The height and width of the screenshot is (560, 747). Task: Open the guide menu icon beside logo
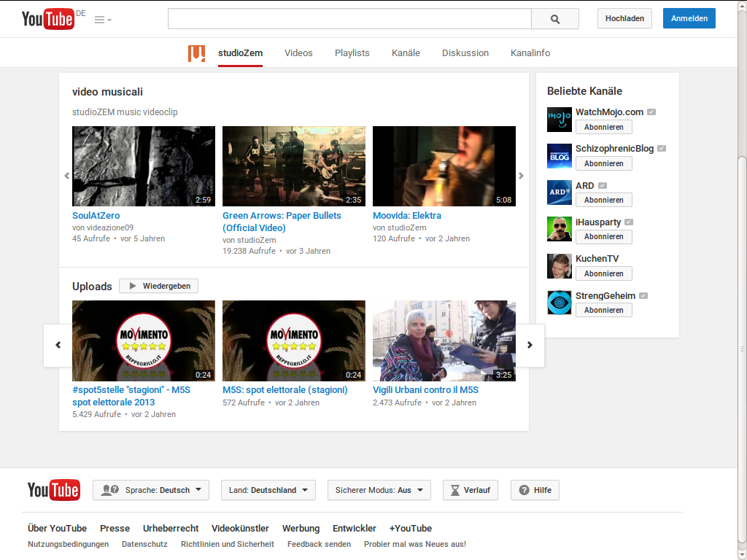[x=102, y=20]
